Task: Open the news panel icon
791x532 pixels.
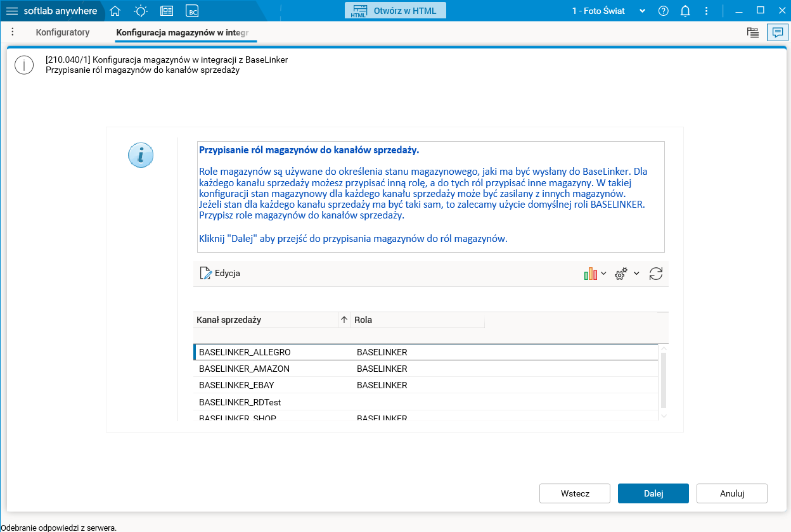Action: (167, 11)
